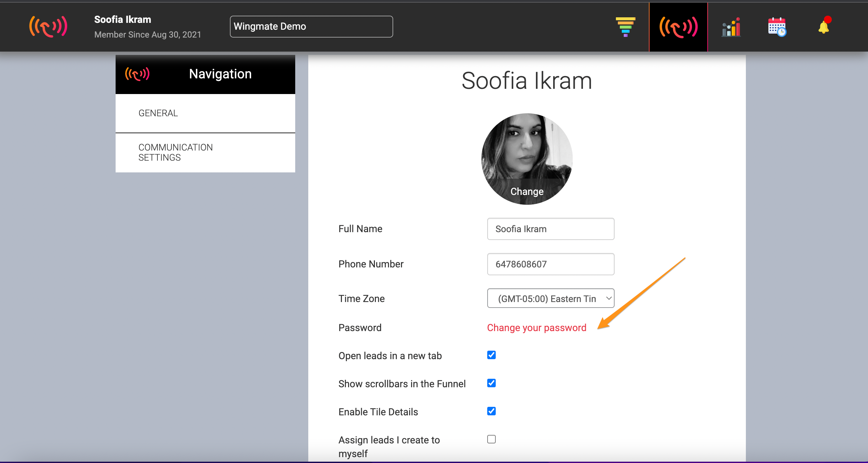The image size is (868, 463).
Task: Click the Time Zone field label
Action: [361, 298]
